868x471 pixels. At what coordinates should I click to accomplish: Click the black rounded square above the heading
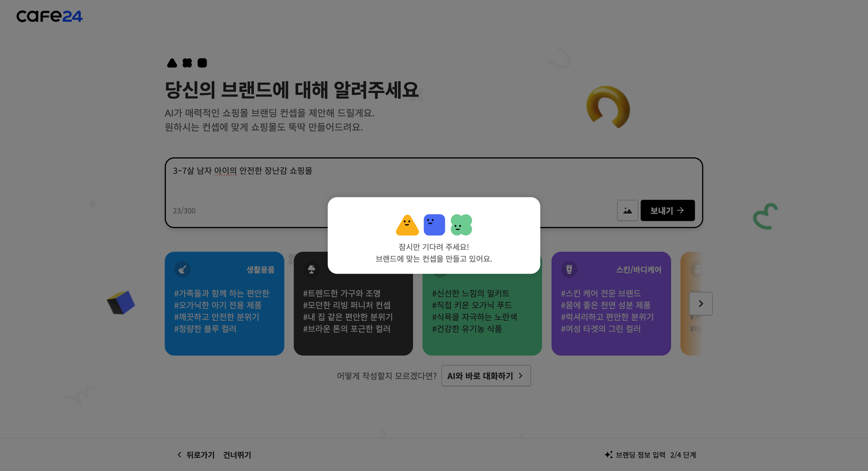202,63
